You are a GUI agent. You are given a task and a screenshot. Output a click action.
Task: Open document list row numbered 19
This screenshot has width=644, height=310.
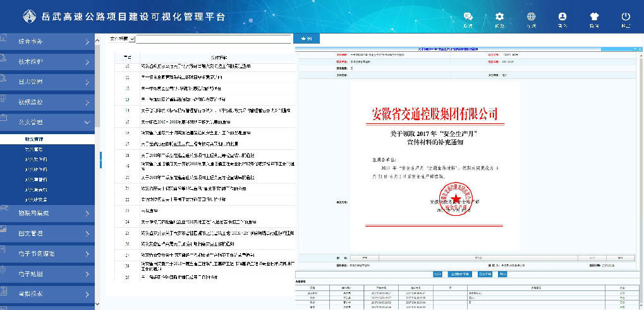204,166
